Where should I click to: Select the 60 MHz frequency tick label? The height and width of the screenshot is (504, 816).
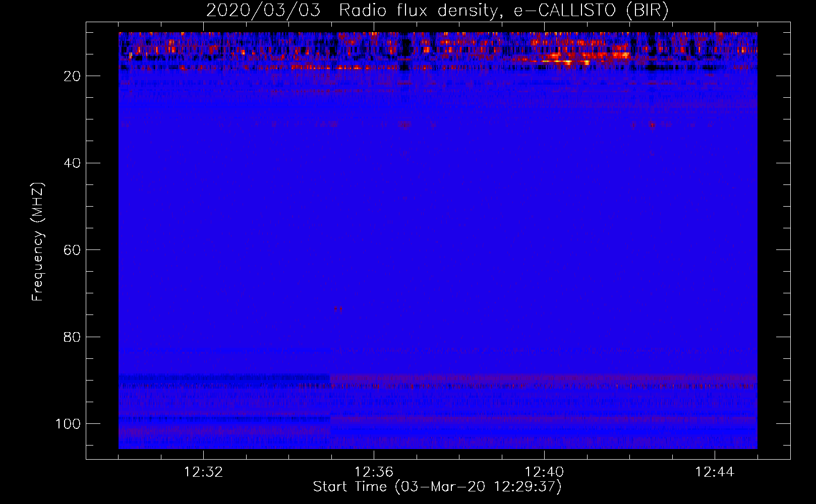click(x=72, y=250)
